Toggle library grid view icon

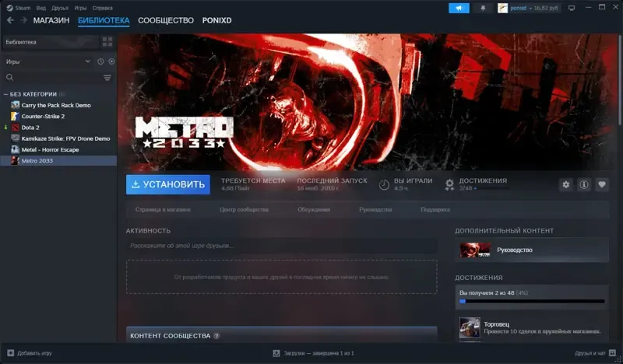pos(107,42)
